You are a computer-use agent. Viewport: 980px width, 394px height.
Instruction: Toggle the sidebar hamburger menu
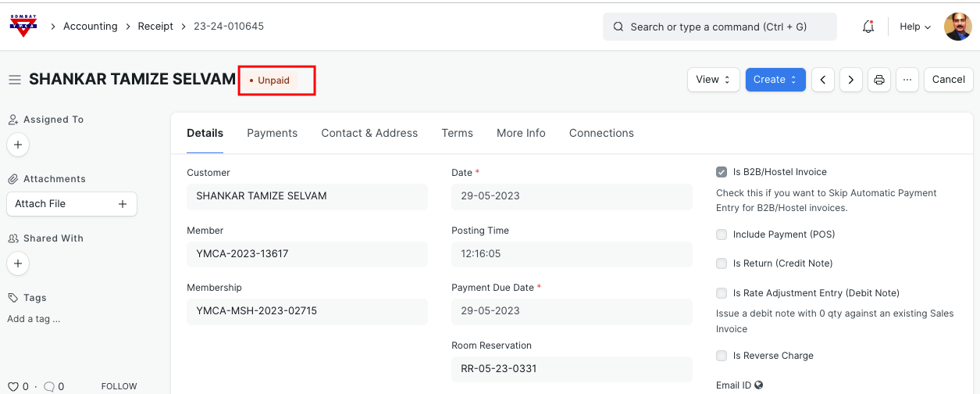click(14, 80)
